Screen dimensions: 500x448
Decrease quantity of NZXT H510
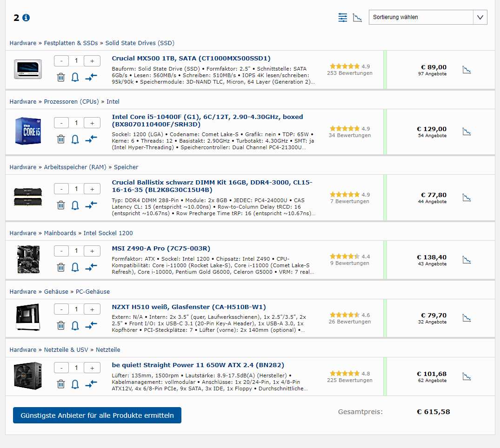[61, 309]
